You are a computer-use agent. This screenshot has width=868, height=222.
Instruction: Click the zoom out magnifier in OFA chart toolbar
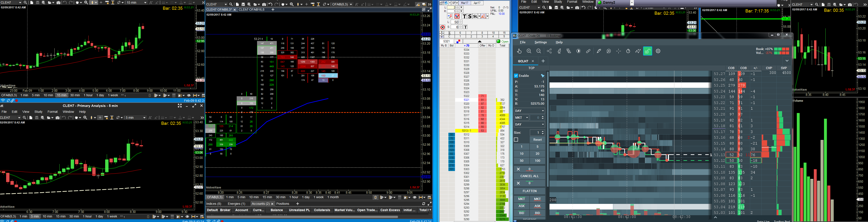click(x=292, y=4)
